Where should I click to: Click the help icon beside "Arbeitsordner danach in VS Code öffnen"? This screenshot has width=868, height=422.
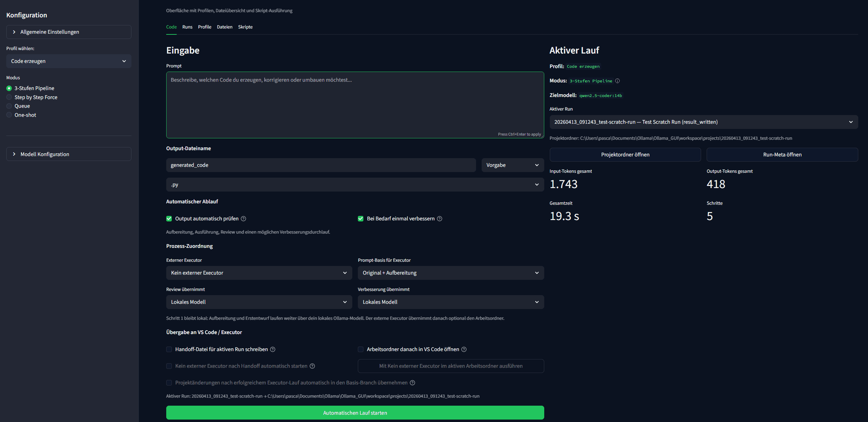pyautogui.click(x=464, y=349)
